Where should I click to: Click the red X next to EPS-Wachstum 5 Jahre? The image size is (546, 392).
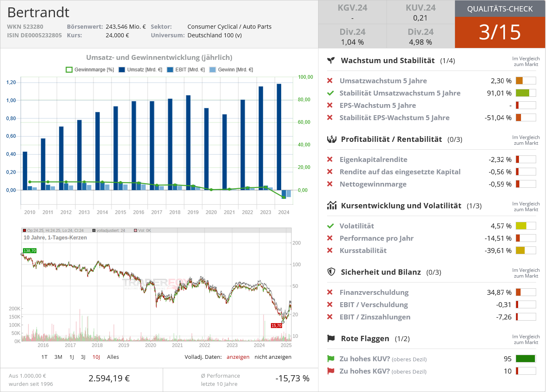pos(330,105)
